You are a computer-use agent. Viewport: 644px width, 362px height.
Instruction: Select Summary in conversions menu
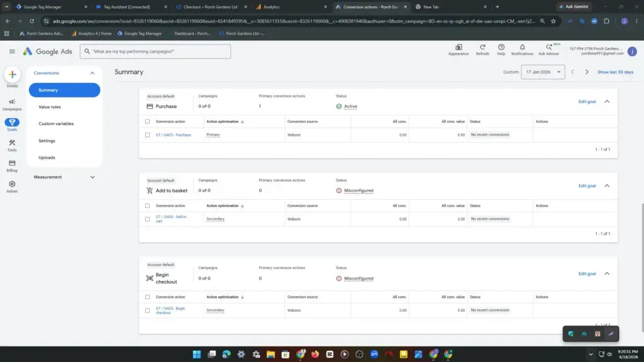tap(65, 90)
